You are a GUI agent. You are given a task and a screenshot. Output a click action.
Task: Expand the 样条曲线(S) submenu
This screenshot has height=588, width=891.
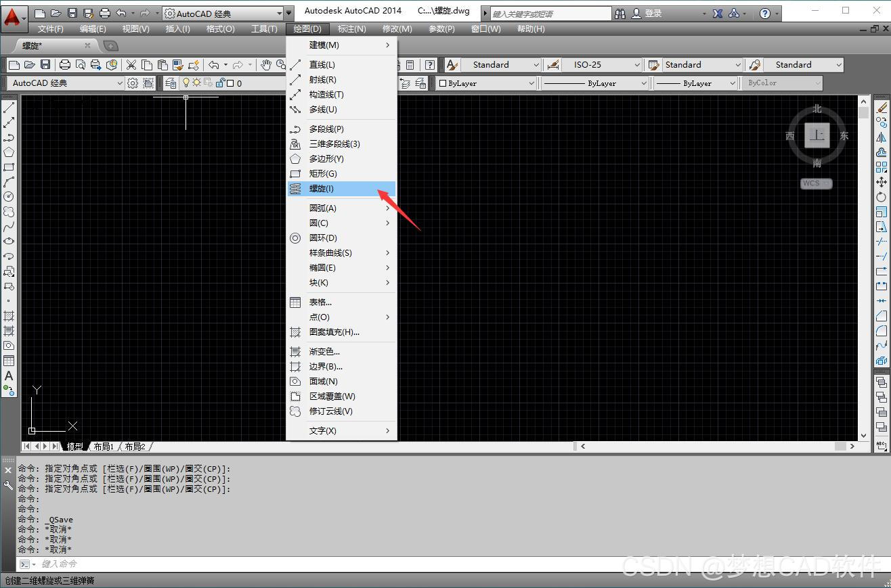(x=341, y=253)
